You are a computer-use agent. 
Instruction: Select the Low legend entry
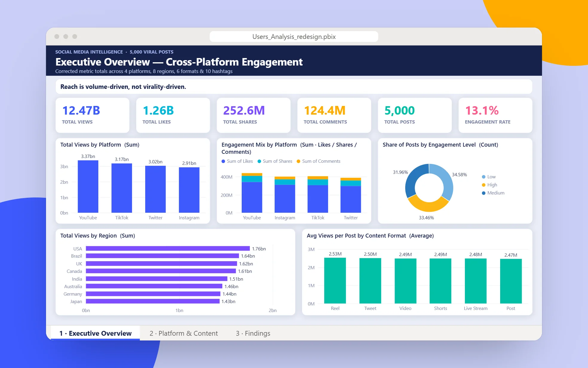[x=489, y=177]
